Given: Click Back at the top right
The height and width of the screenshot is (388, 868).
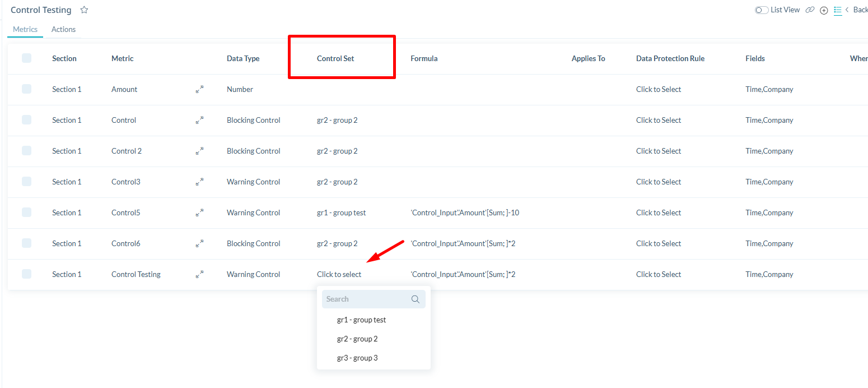Looking at the screenshot, I should tap(860, 10).
